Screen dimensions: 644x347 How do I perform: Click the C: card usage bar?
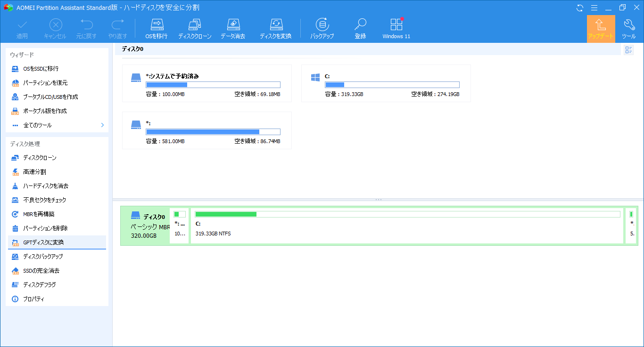pos(392,85)
